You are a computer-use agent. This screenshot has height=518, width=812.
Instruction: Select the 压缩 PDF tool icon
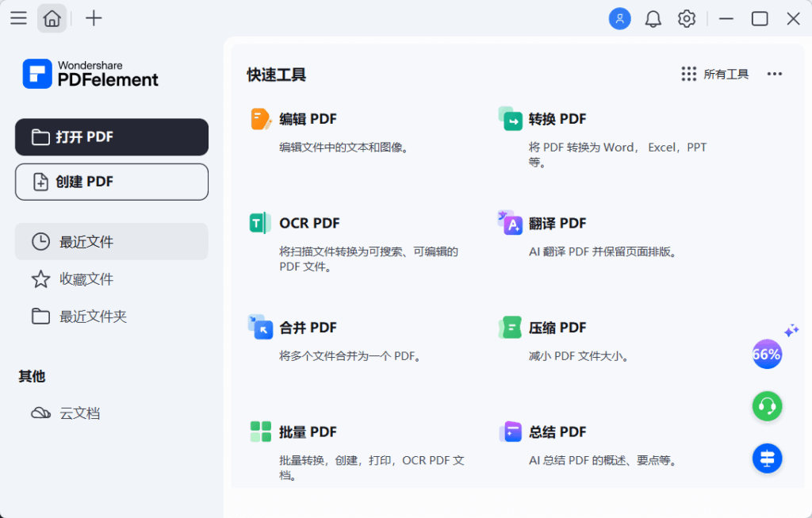511,328
